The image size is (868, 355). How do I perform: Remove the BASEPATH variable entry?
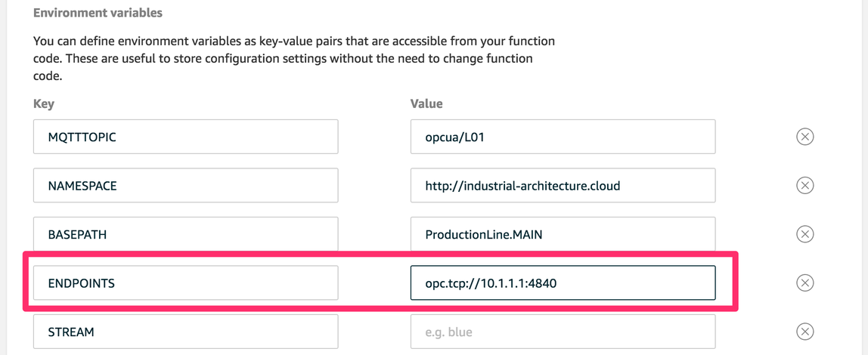click(804, 234)
